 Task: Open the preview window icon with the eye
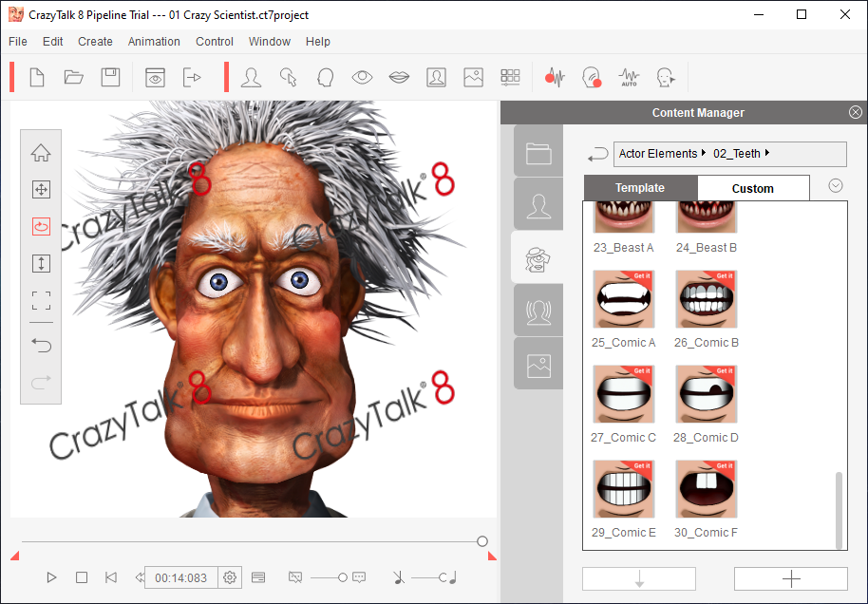(x=155, y=78)
